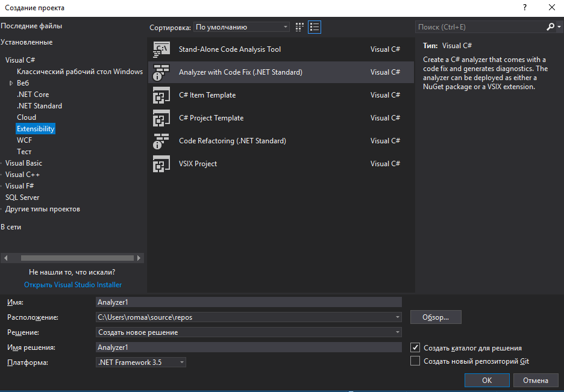Viewport: 564px width, 392px height.
Task: Expand the Visual Basic node
Action: (x=1, y=163)
